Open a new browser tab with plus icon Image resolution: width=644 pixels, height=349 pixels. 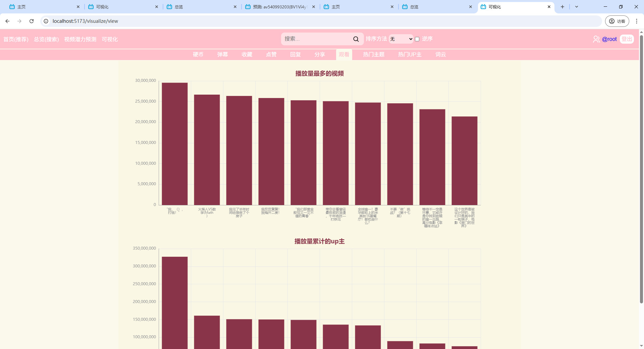[x=562, y=7]
